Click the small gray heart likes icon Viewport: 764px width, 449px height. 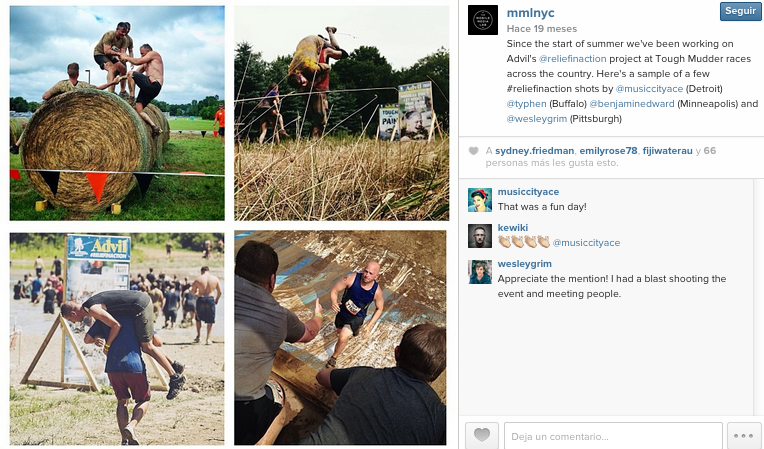click(x=473, y=151)
